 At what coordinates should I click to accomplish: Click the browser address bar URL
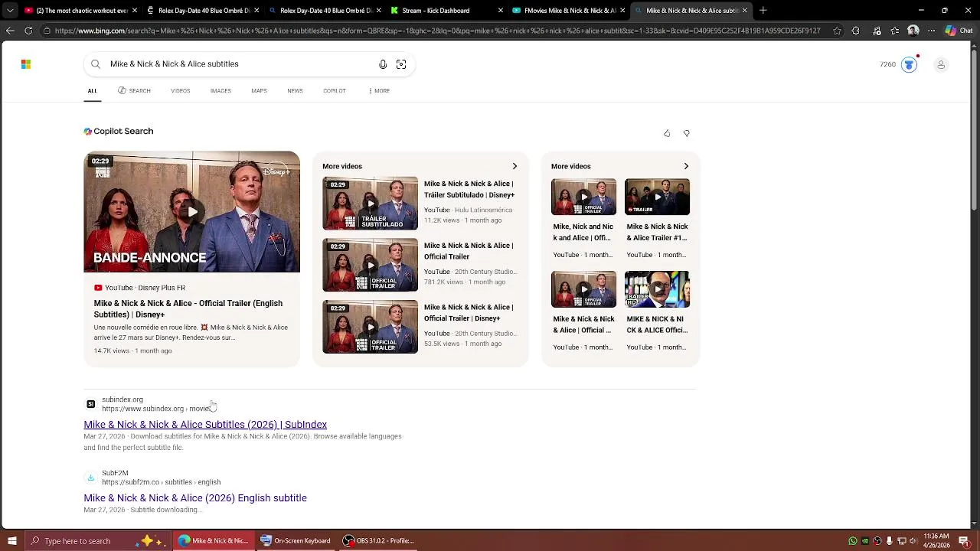[437, 31]
